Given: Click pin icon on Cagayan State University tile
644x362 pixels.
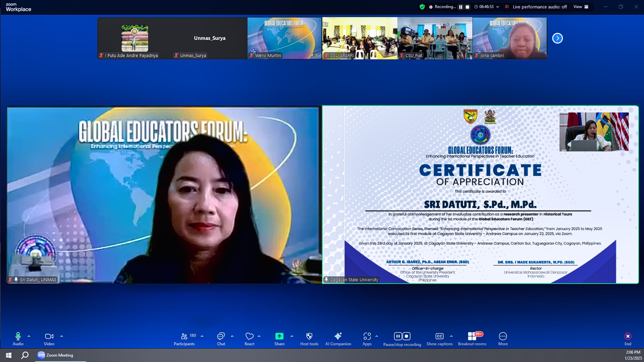Looking at the screenshot, I should coord(326,280).
